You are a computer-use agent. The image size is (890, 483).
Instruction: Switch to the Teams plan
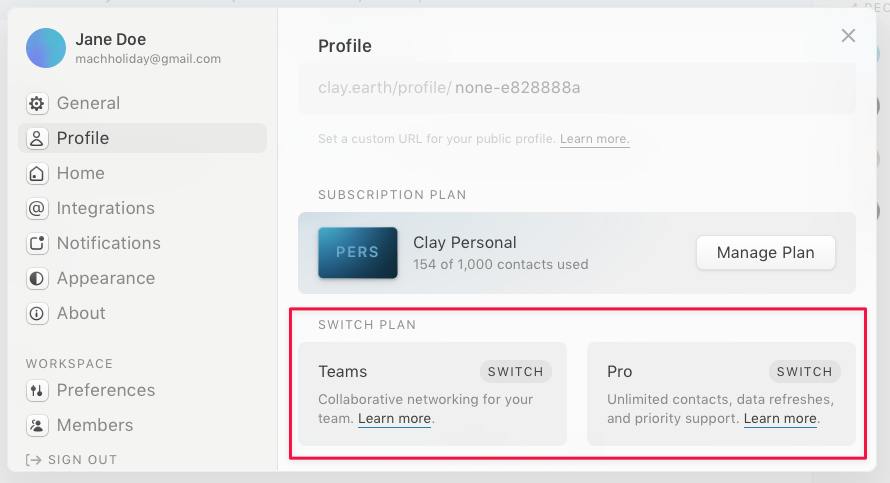tap(515, 372)
